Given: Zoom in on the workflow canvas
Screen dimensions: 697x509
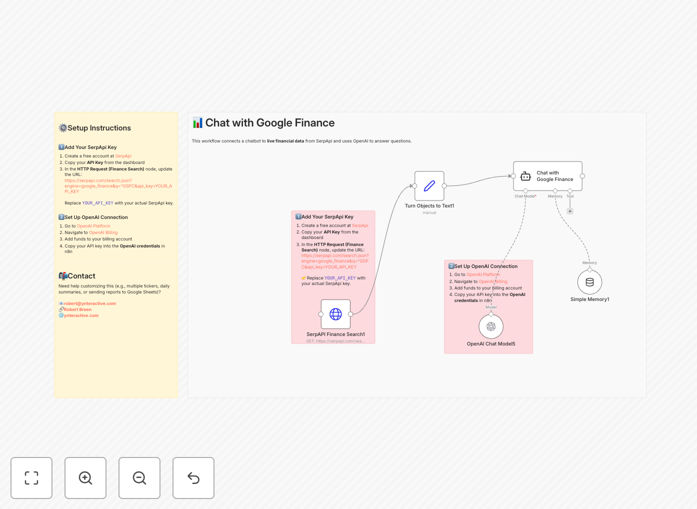Looking at the screenshot, I should click(85, 478).
